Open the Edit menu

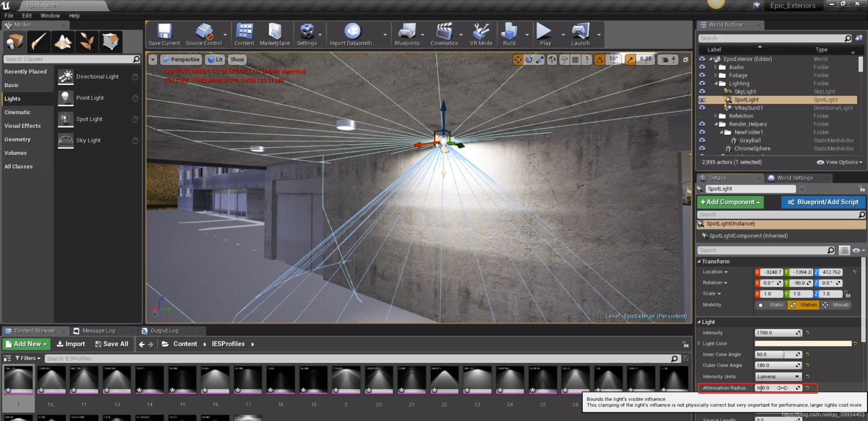click(x=27, y=16)
